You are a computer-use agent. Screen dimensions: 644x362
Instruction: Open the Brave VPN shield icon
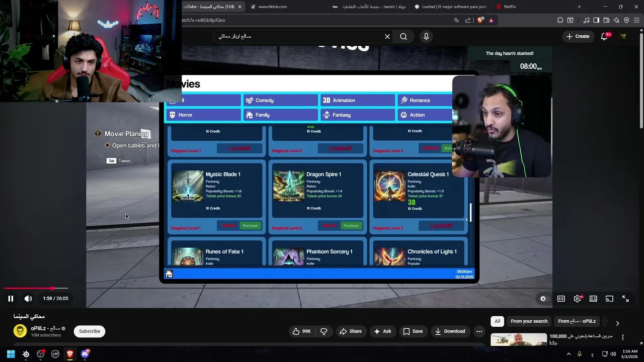(x=626, y=20)
